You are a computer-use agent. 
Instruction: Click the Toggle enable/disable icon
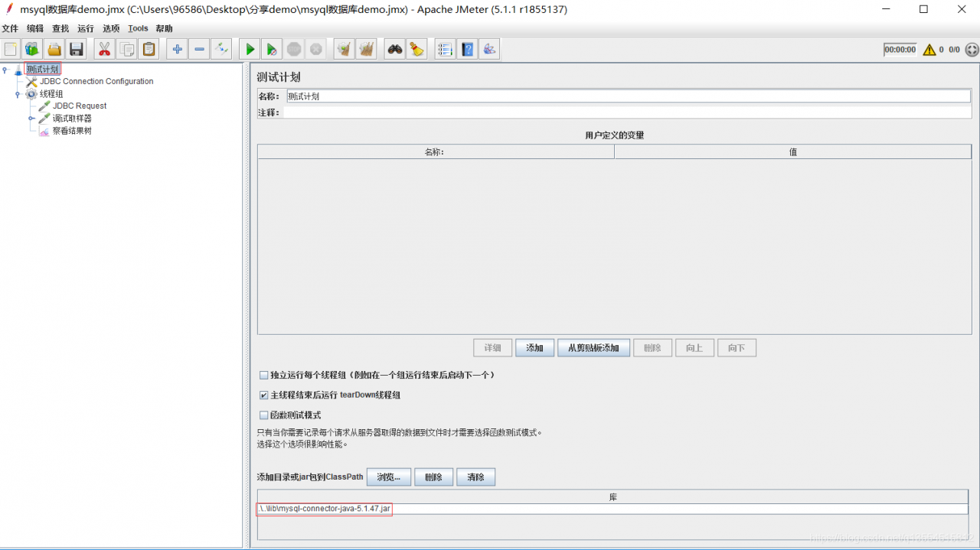[x=221, y=50]
